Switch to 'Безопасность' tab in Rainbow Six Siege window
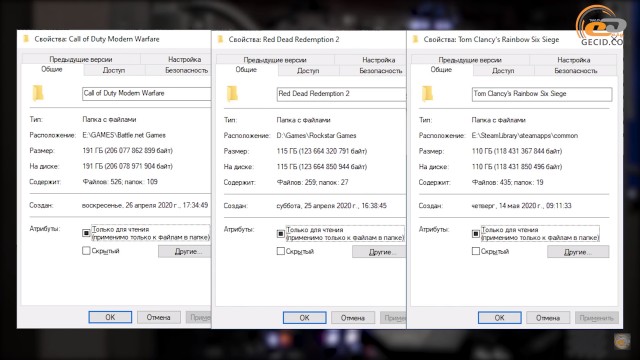The width and height of the screenshot is (640, 360). point(576,71)
